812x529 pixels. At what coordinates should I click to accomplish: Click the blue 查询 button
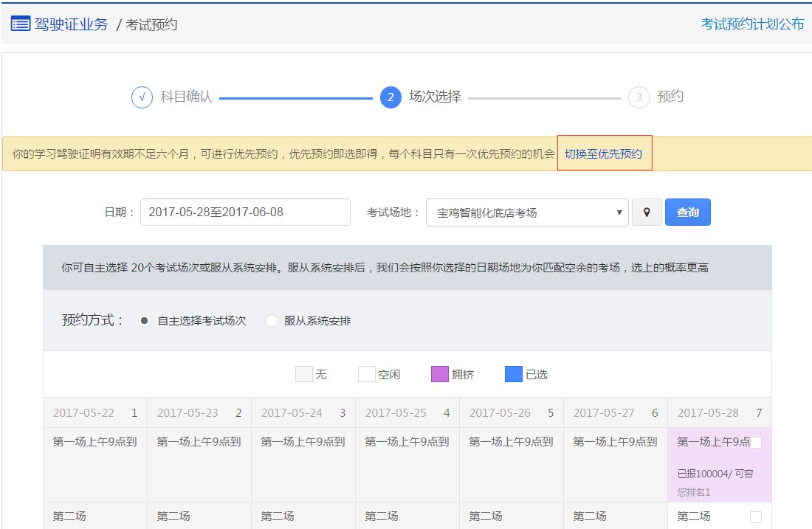point(687,212)
